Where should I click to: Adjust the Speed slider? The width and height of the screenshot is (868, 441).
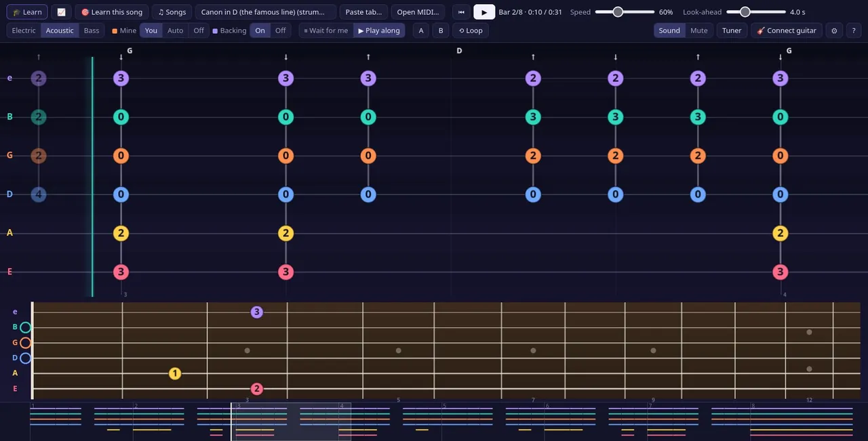pyautogui.click(x=625, y=12)
